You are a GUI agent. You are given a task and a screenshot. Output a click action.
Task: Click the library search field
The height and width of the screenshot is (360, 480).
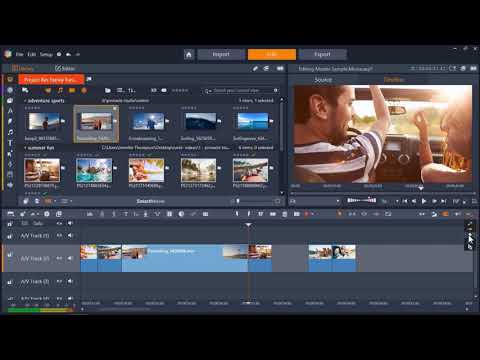tap(241, 90)
